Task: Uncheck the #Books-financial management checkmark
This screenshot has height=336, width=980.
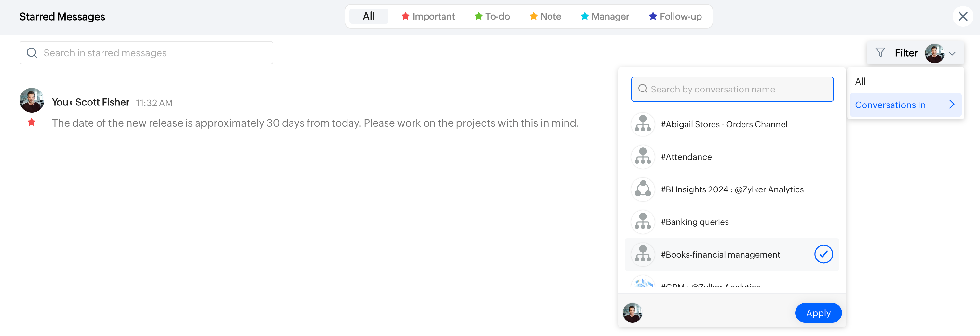Action: coord(823,254)
